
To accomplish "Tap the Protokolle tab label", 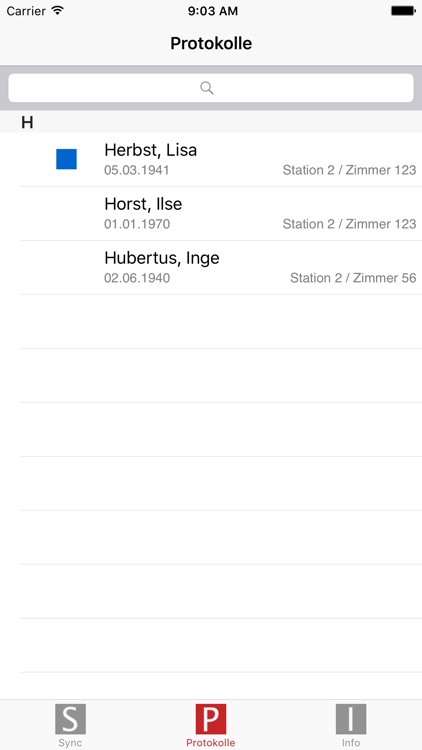I will [211, 743].
